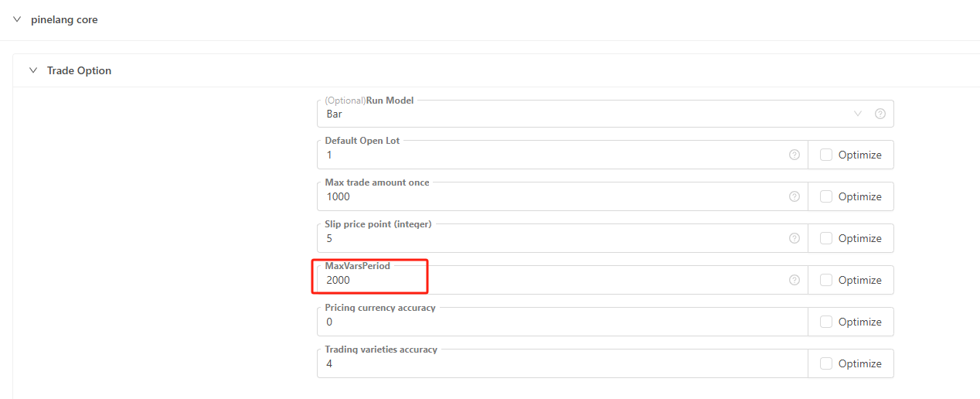Screen dimensions: 980x399
Task: Toggle Optimize for Pricing currency accuracy
Action: click(826, 322)
